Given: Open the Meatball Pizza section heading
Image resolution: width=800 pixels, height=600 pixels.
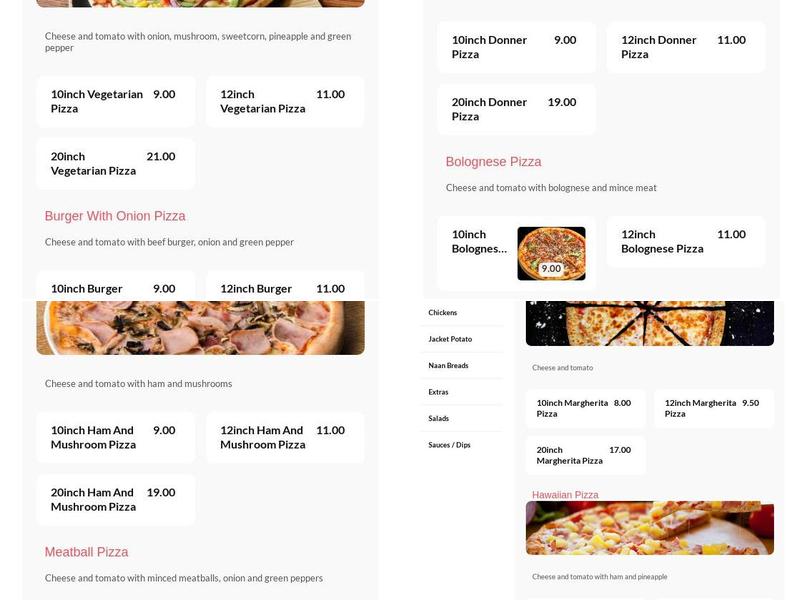Looking at the screenshot, I should [x=85, y=551].
